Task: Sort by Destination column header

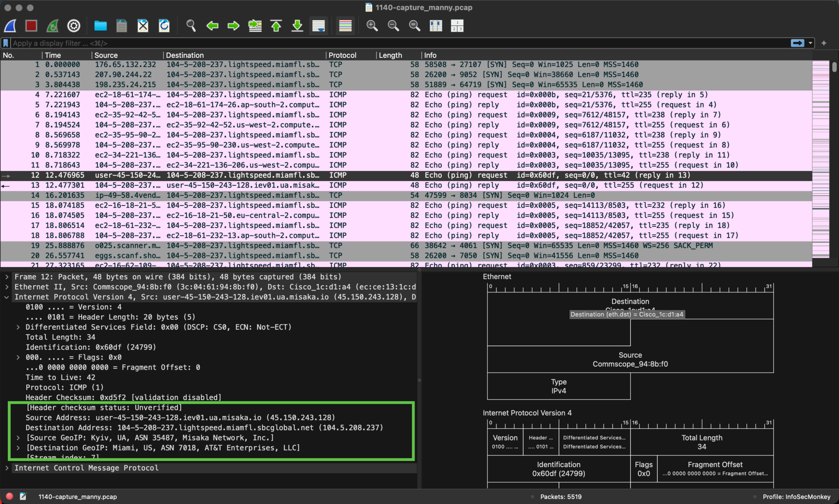Action: 245,55
